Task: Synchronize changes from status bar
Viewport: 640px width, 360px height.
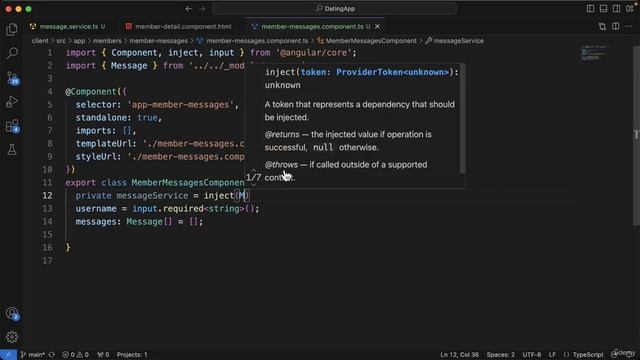Action: tap(52, 355)
